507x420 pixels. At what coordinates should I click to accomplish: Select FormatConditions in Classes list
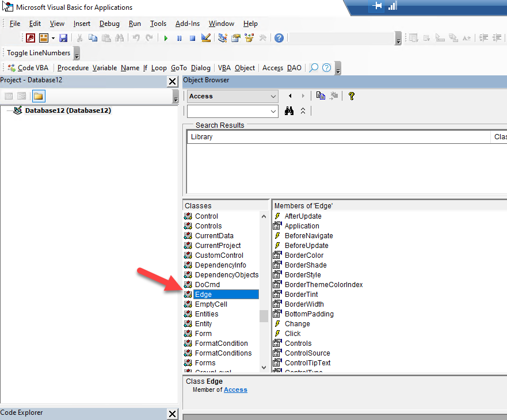pyautogui.click(x=223, y=353)
